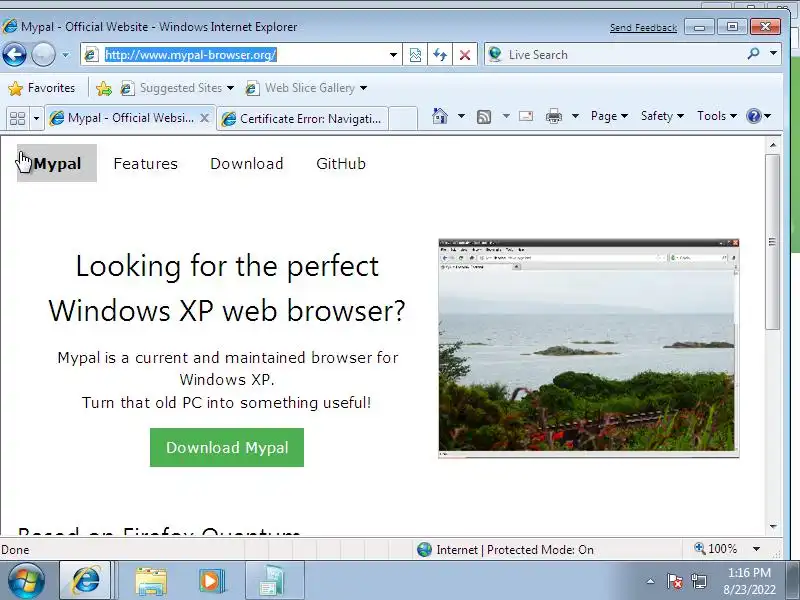Click the green Download Mypal button

pyautogui.click(x=227, y=447)
